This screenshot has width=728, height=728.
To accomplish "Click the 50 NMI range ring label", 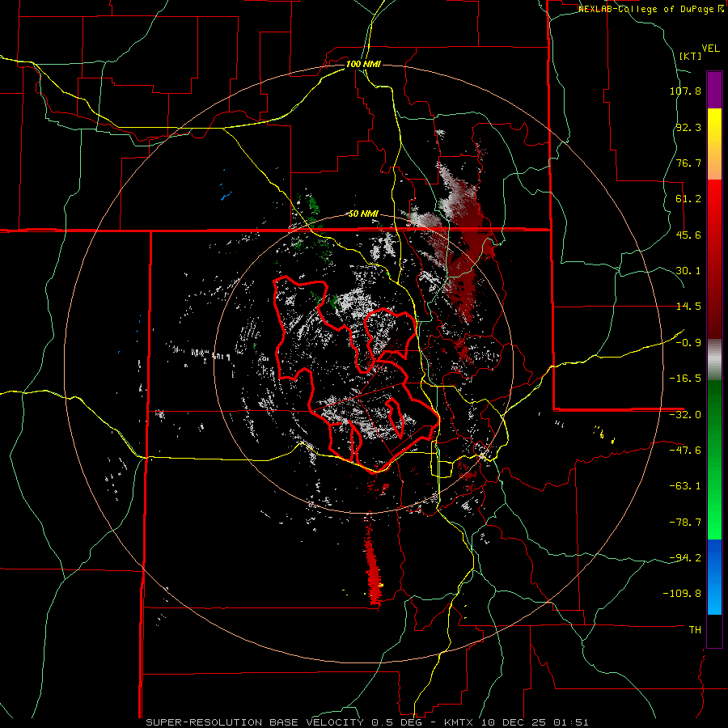I will (363, 214).
